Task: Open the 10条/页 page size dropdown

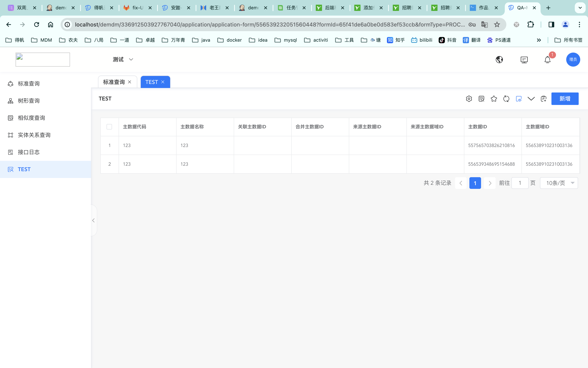Action: click(559, 183)
